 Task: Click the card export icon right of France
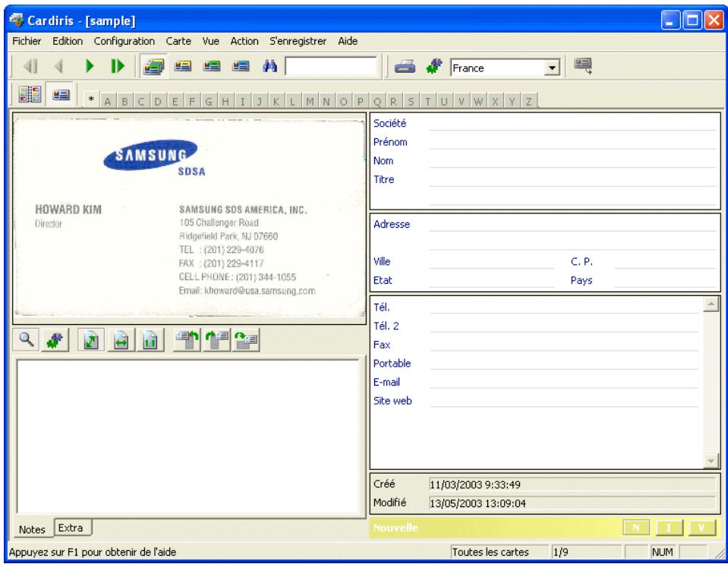(583, 66)
